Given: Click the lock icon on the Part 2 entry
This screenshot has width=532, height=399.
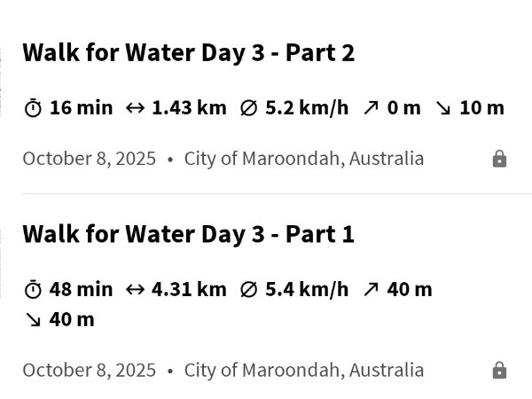Looking at the screenshot, I should tap(499, 159).
